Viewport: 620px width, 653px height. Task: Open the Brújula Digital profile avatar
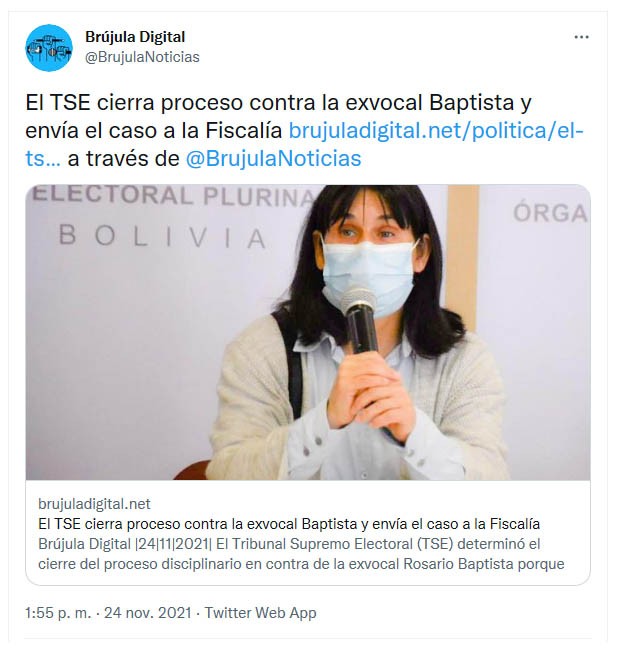tap(49, 47)
